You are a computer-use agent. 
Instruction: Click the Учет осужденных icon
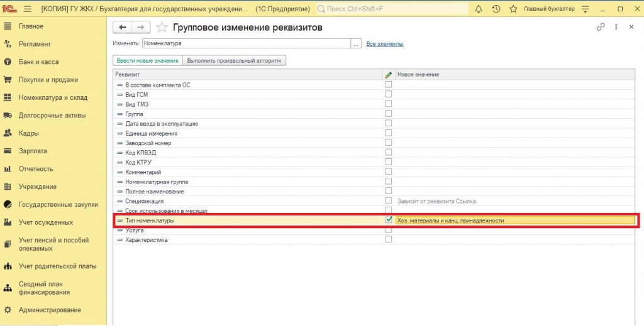coord(8,222)
